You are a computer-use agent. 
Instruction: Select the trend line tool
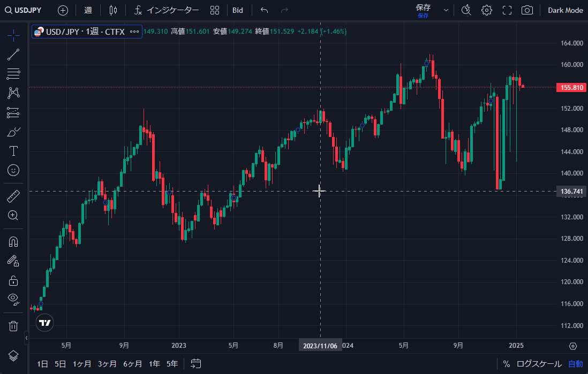pos(13,55)
